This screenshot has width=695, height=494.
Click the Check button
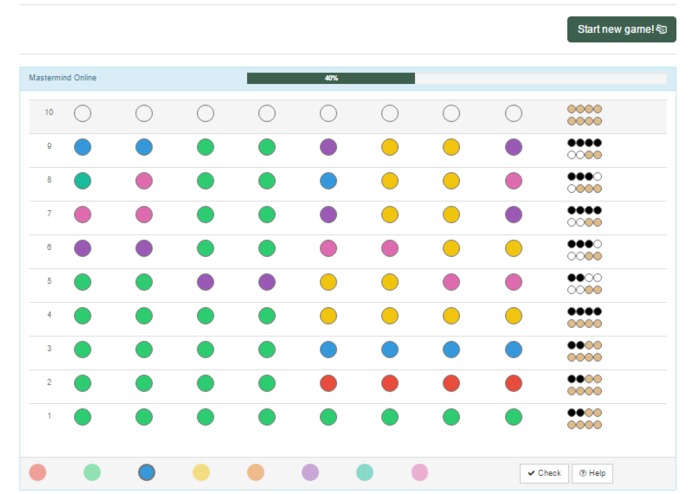pyautogui.click(x=544, y=473)
